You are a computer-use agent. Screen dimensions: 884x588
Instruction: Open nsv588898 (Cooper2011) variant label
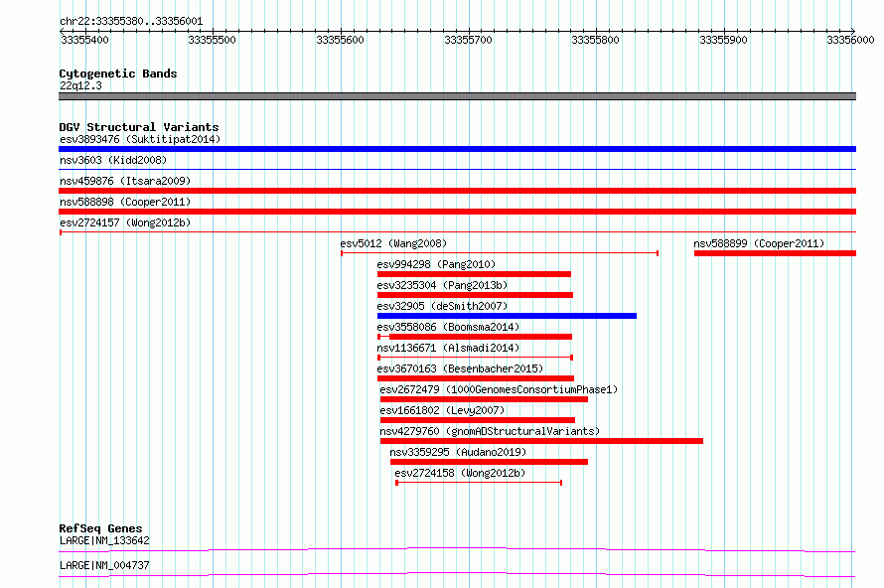click(125, 202)
